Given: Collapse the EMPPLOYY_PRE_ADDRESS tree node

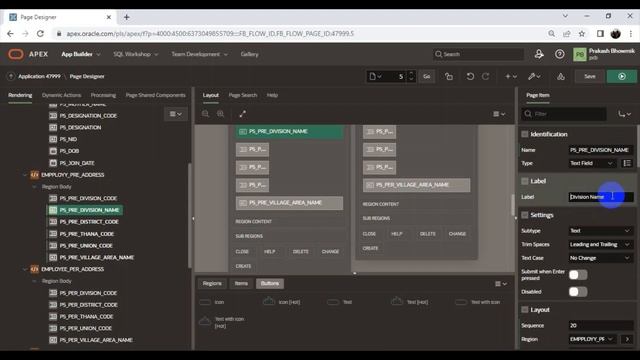Looking at the screenshot, I should [x=25, y=175].
